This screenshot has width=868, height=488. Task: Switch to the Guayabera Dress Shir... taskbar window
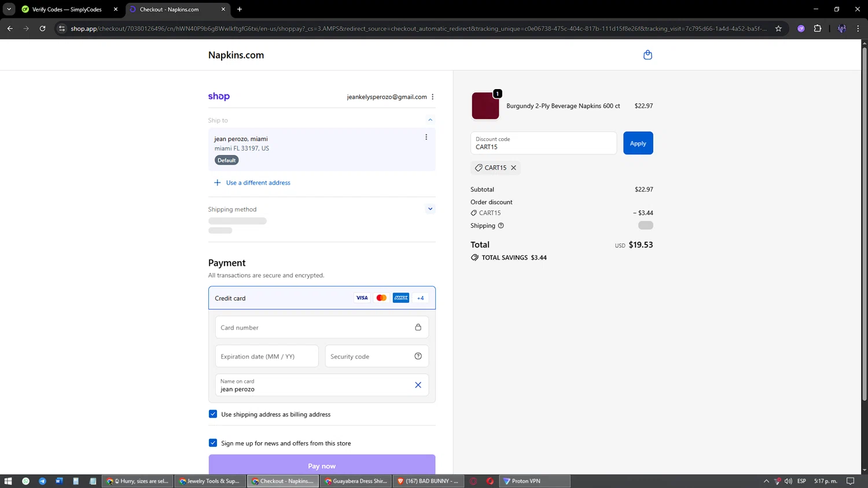355,481
